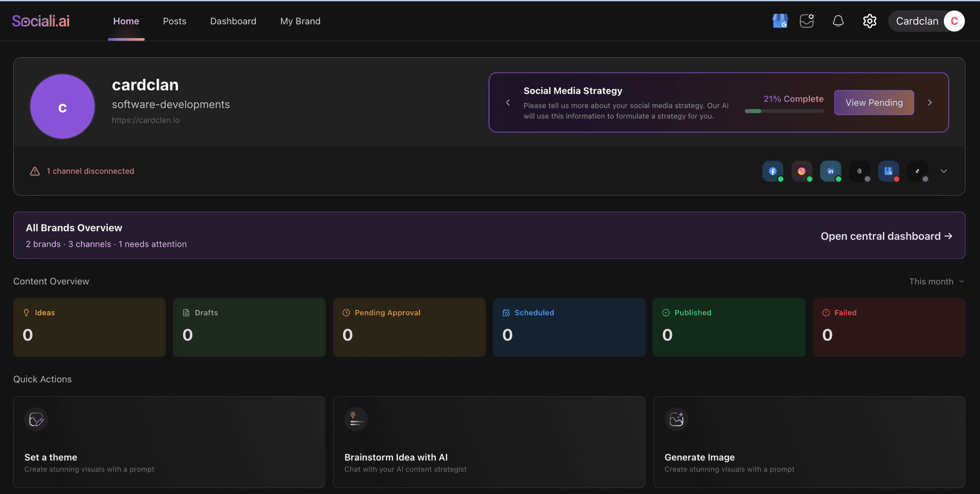Select the LinkedIn channel icon
This screenshot has height=494, width=980.
tap(831, 171)
